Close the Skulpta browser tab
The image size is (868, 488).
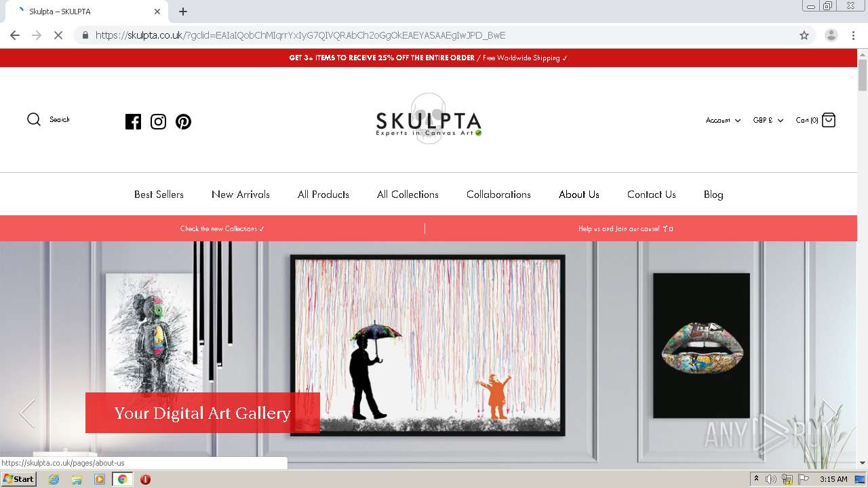157,12
